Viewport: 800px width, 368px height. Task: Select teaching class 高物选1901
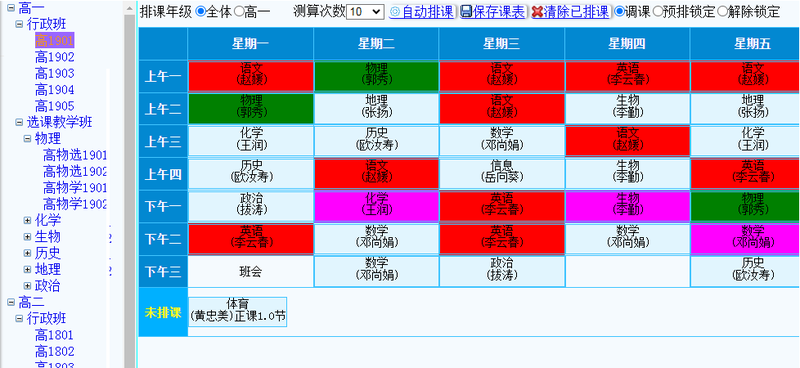75,155
